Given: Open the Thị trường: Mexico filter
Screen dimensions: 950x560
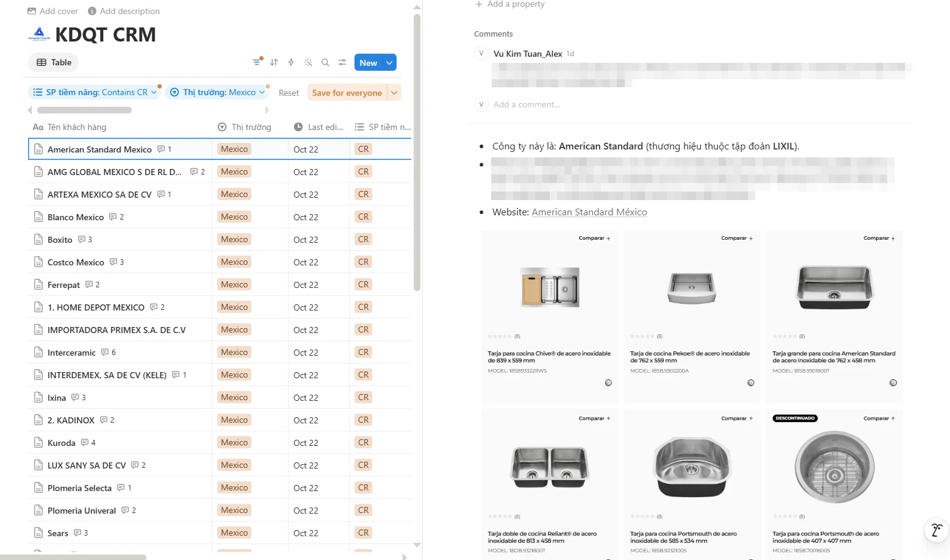Looking at the screenshot, I should (218, 92).
